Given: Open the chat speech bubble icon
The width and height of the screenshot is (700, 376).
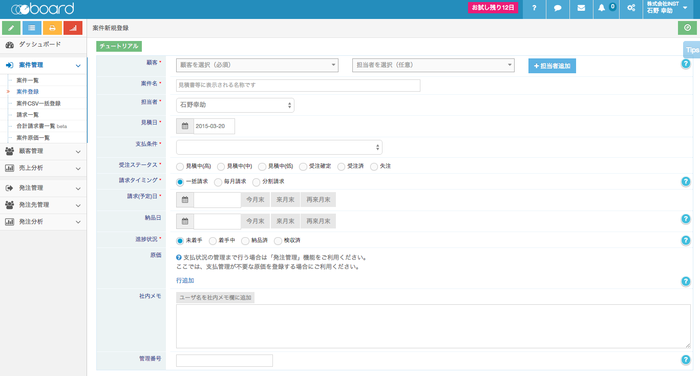Looking at the screenshot, I should pyautogui.click(x=558, y=8).
